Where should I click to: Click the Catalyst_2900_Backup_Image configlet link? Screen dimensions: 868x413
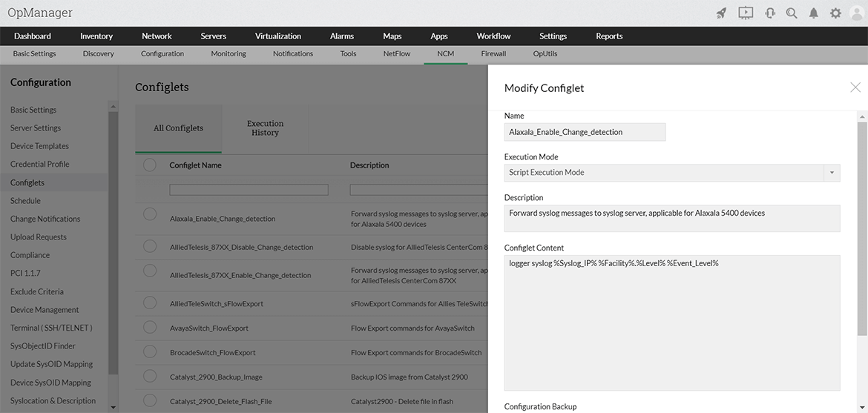(216, 377)
